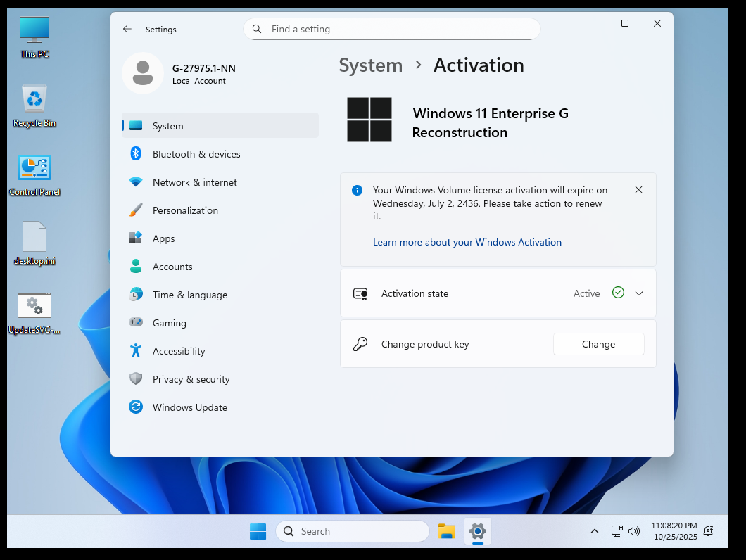Click the Bluetooth icon in sidebar
The height and width of the screenshot is (560, 746).
click(136, 153)
